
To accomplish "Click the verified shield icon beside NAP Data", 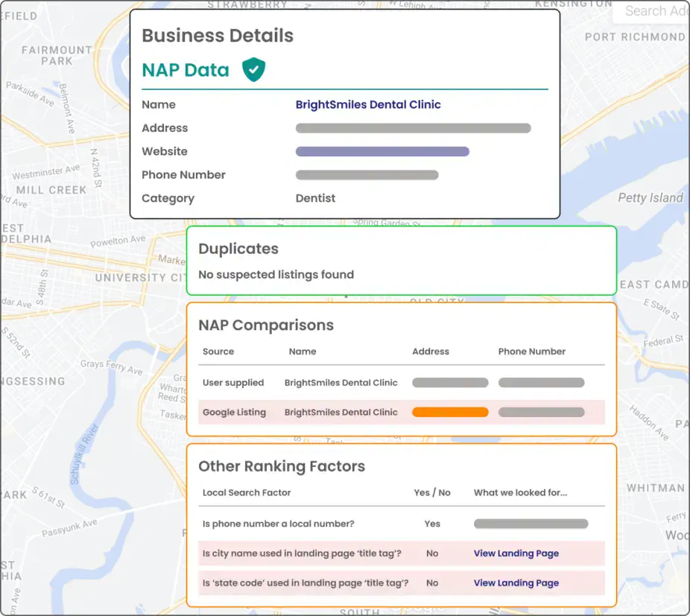I will tap(252, 69).
